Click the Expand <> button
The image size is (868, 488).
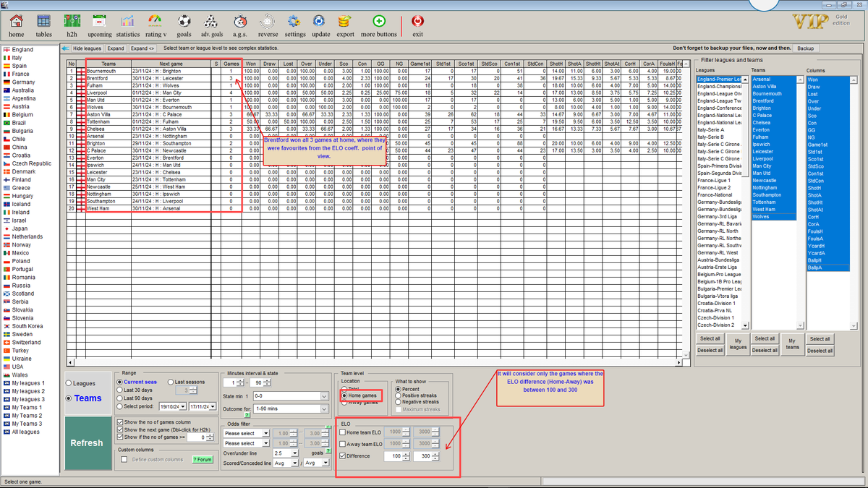[x=142, y=48]
